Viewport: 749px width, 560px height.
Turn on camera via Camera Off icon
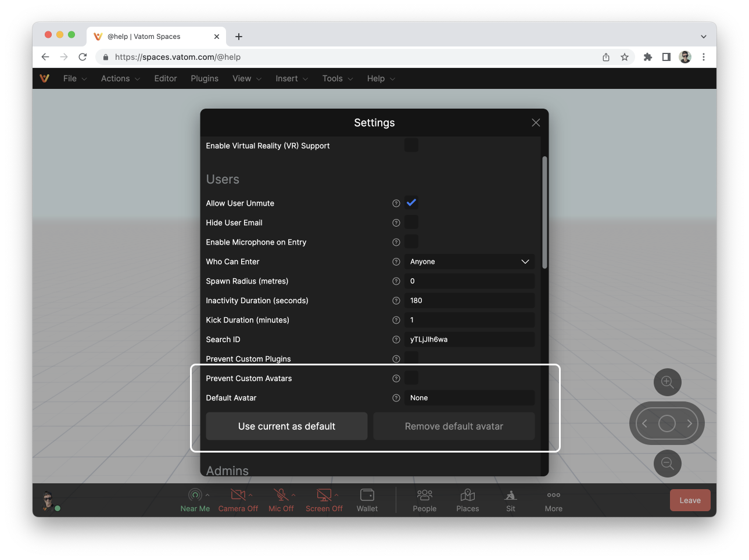pos(238,495)
